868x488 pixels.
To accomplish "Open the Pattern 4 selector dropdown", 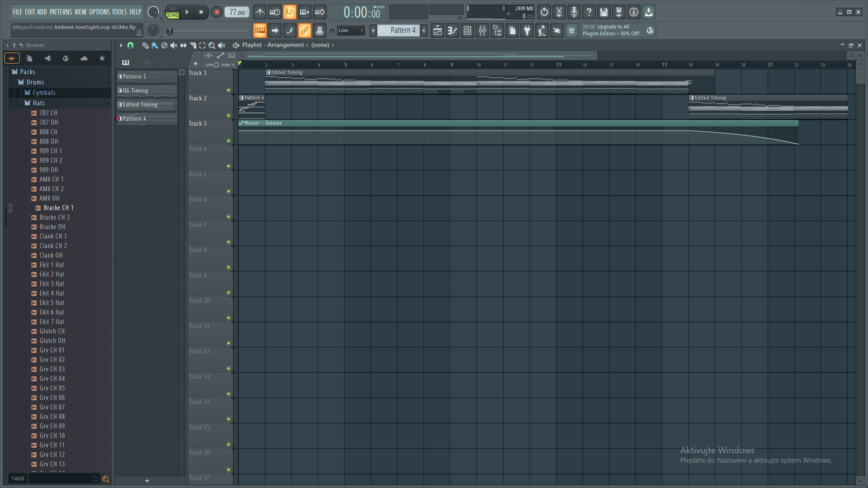I will pos(399,31).
